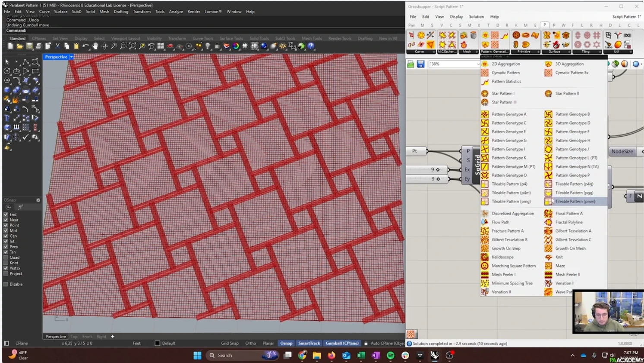Click the light bulb icon in Rhino toolbar
The image size is (644, 363).
208,46
